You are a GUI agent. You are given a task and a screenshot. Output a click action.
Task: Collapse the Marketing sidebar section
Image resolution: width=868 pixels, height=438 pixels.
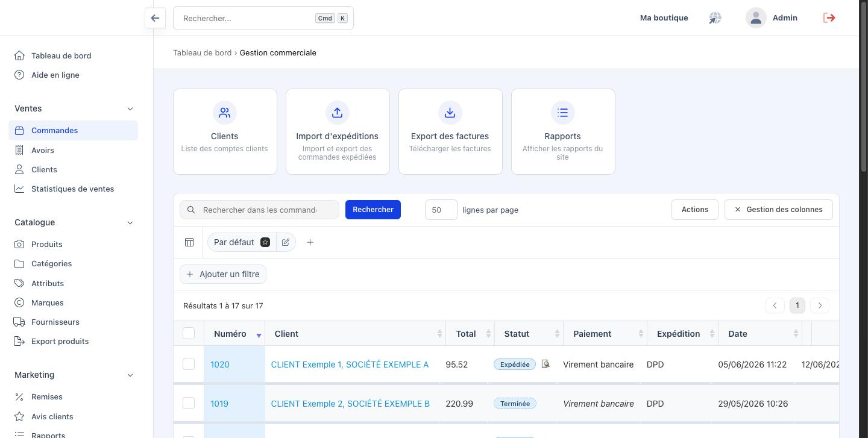click(x=130, y=375)
